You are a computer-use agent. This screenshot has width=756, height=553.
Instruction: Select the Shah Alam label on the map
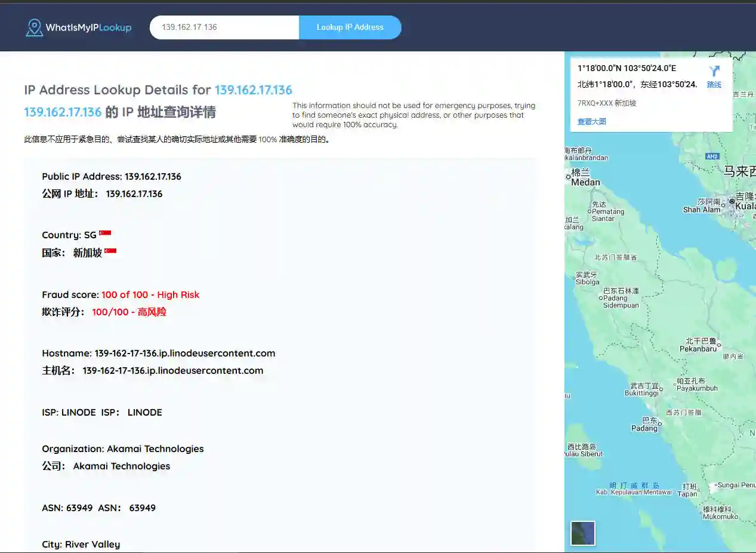(703, 208)
